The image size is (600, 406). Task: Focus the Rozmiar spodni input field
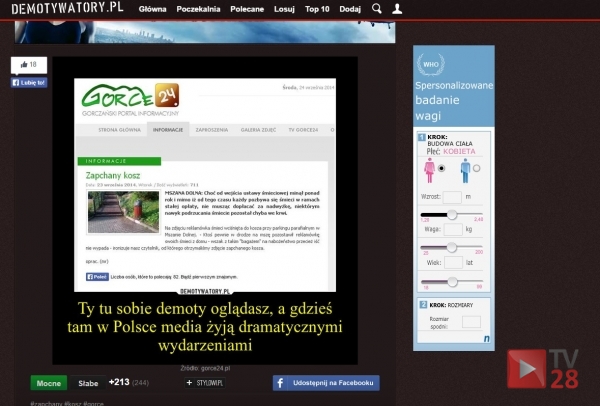point(471,322)
